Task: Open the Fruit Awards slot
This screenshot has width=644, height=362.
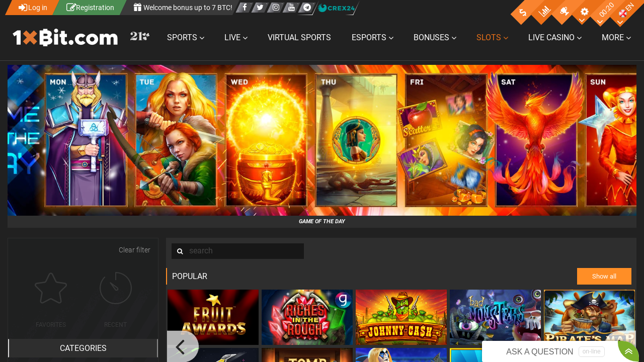Action: click(x=213, y=317)
